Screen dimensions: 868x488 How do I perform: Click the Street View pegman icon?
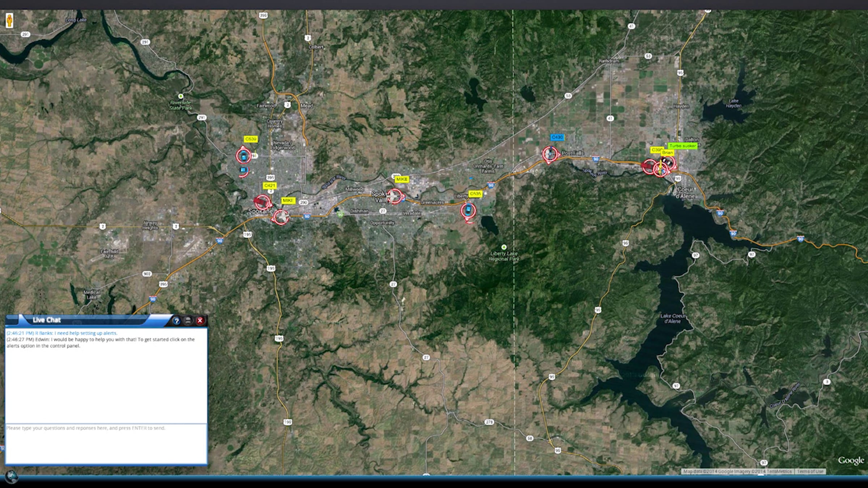coord(9,20)
